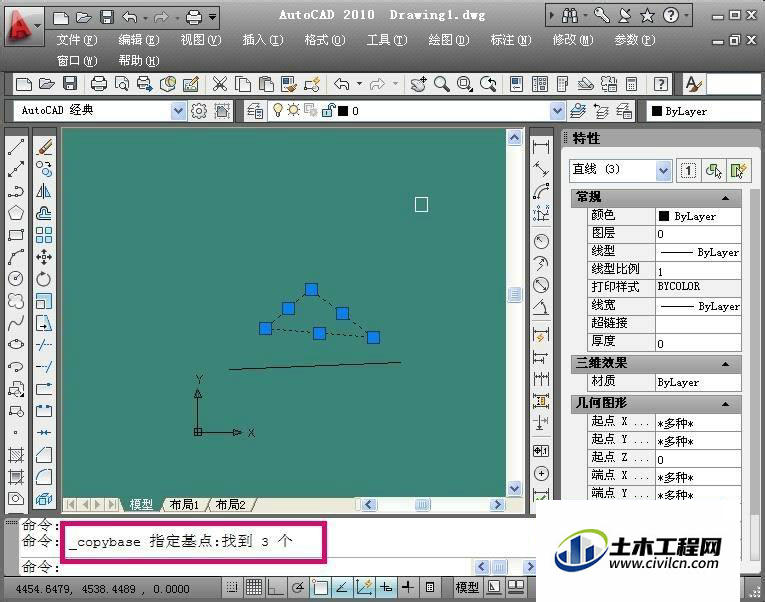Switch to the 布局2 layout tab

pyautogui.click(x=230, y=504)
